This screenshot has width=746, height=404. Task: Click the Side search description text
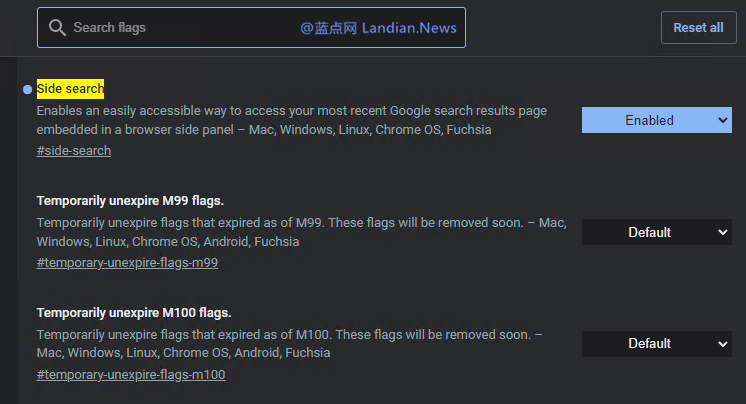290,120
